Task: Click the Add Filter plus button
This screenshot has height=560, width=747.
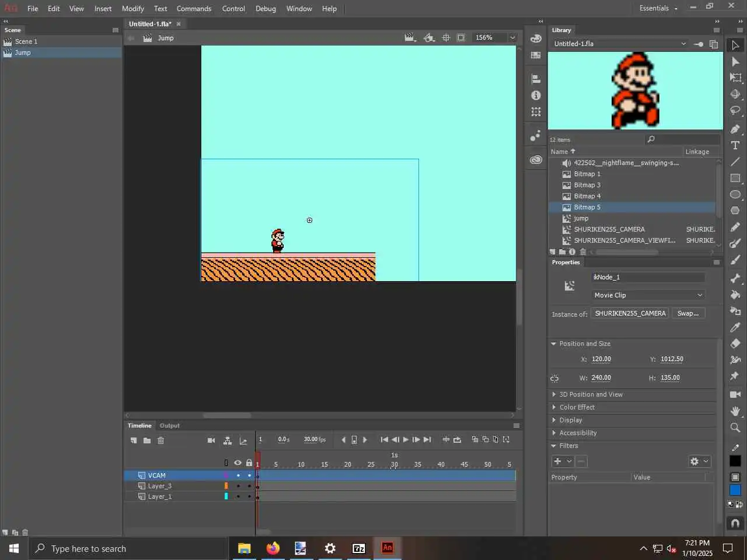Action: tap(557, 461)
